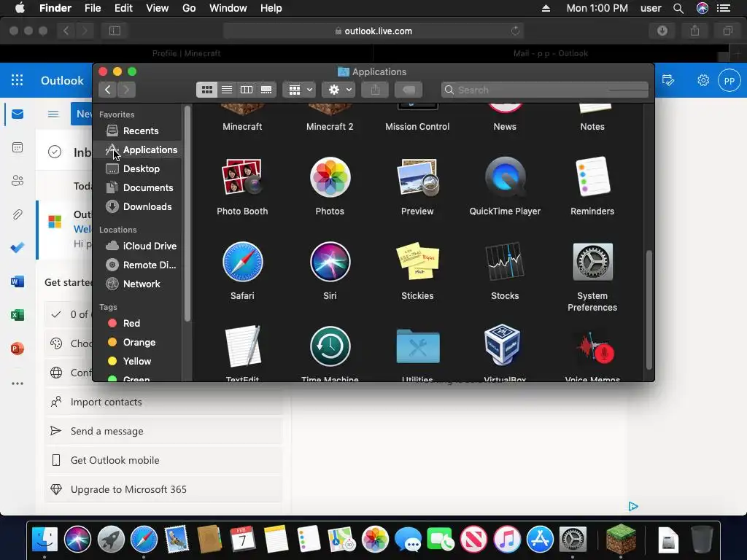Image resolution: width=747 pixels, height=560 pixels.
Task: Select the Preview app icon
Action: click(x=417, y=177)
